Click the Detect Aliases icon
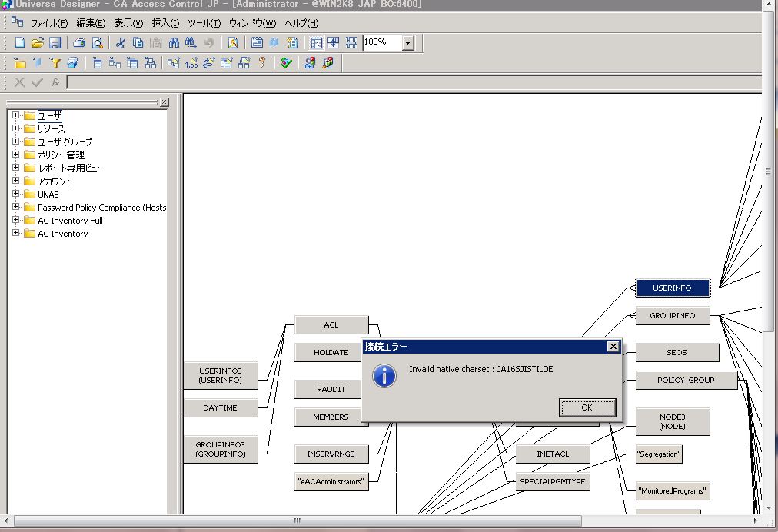The image size is (778, 532). coord(227,63)
